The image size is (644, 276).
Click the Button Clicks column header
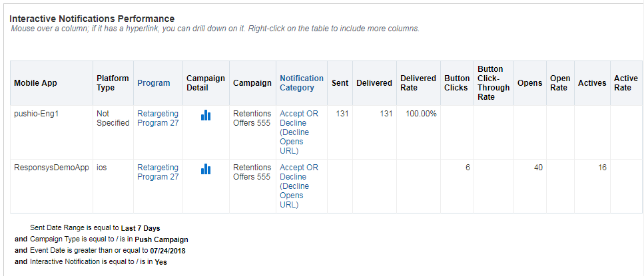457,83
